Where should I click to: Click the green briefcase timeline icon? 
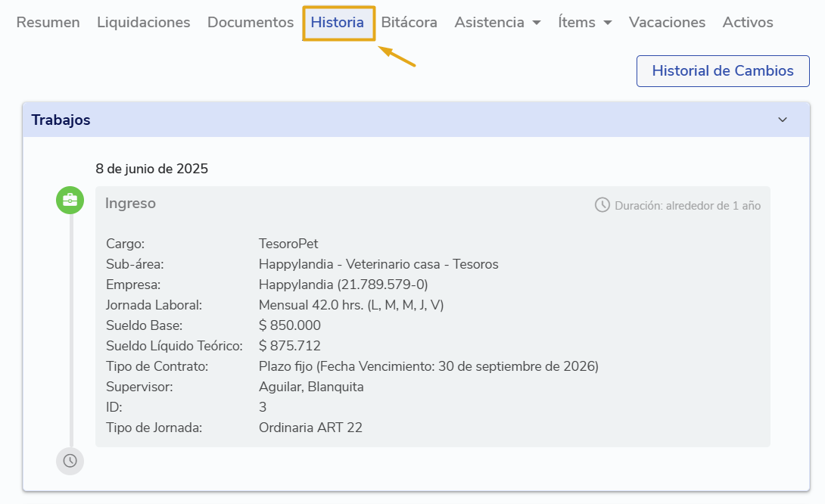click(70, 200)
